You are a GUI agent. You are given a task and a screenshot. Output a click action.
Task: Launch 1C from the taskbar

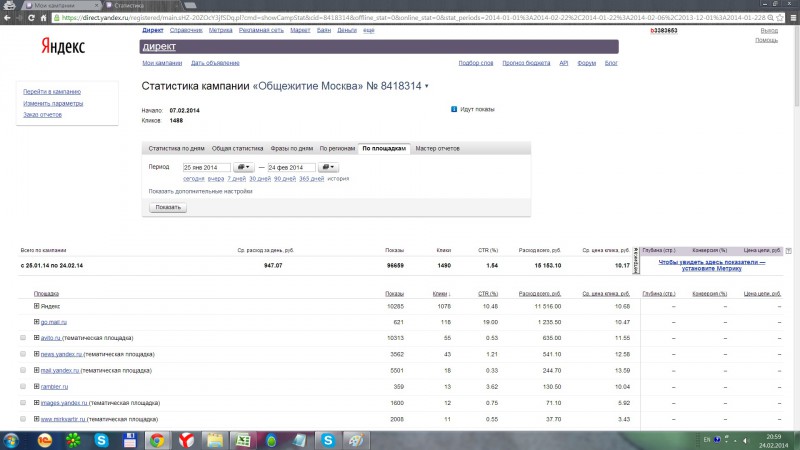click(x=45, y=440)
